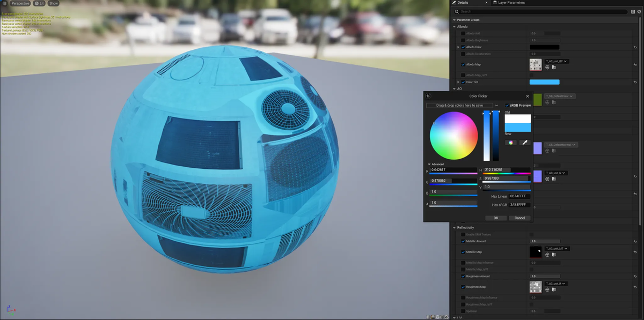Image resolution: width=644 pixels, height=320 pixels.
Task: Click the Albedo Color black swatch
Action: pos(544,47)
